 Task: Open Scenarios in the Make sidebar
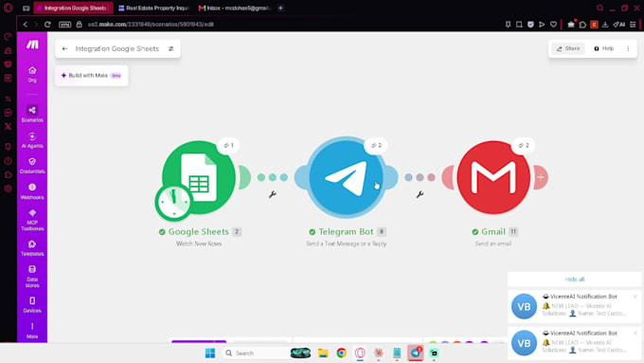pos(32,114)
